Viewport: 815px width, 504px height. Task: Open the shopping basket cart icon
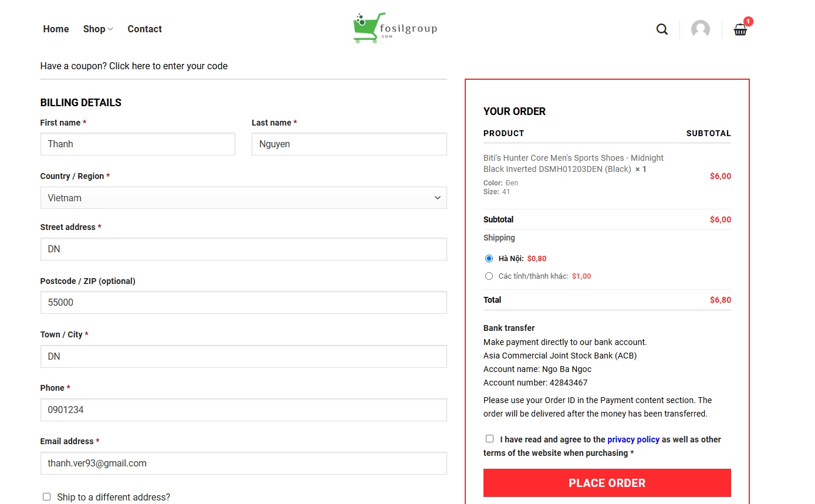pos(740,30)
